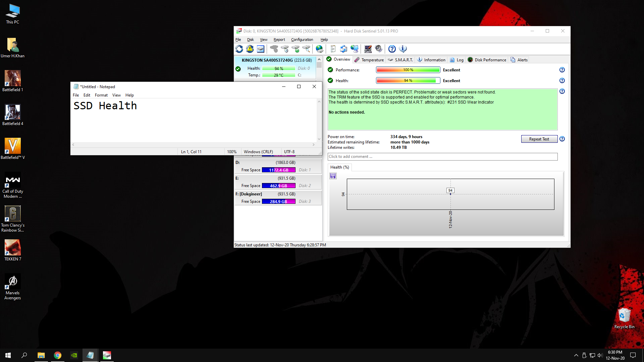644x362 pixels.
Task: Click the 100% Performance bar
Action: [x=408, y=70]
